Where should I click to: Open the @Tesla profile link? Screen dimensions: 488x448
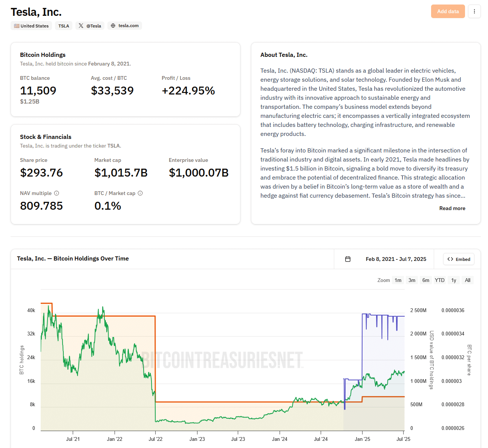click(x=90, y=26)
